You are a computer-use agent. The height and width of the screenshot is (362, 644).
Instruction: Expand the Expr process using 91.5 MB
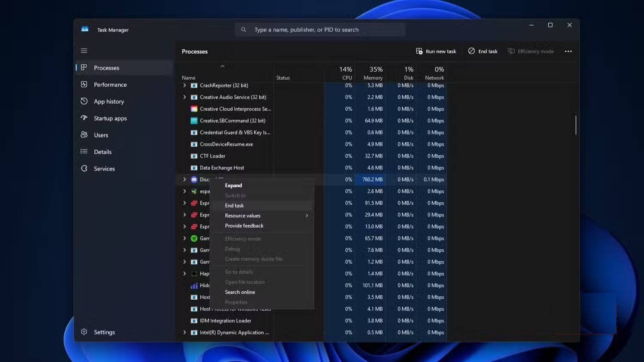click(185, 203)
